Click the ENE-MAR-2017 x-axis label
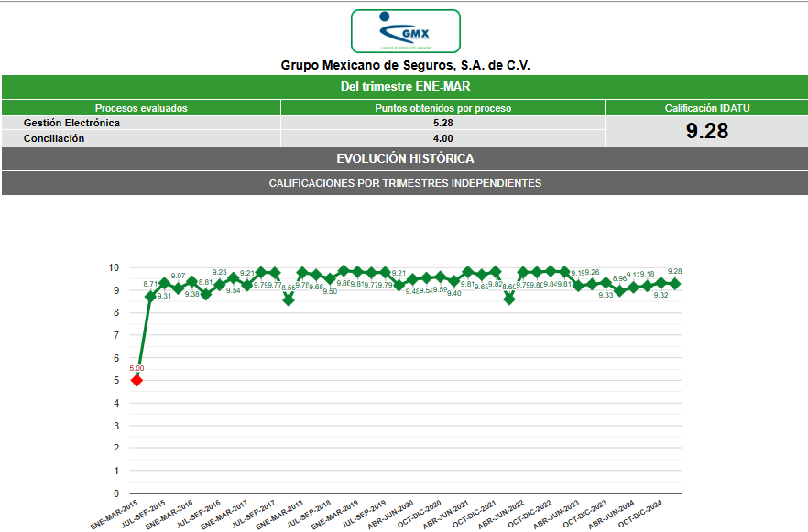Image resolution: width=808 pixels, height=532 pixels. [x=224, y=515]
